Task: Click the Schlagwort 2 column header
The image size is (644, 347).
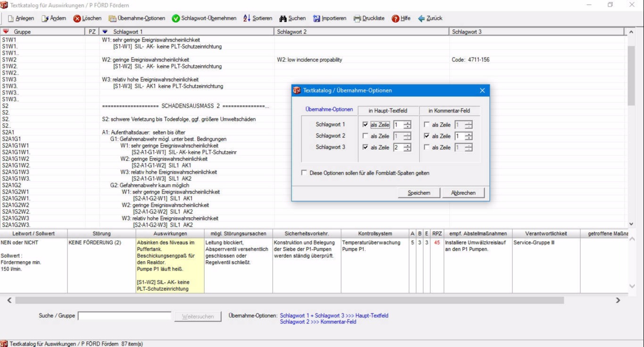Action: pyautogui.click(x=361, y=32)
